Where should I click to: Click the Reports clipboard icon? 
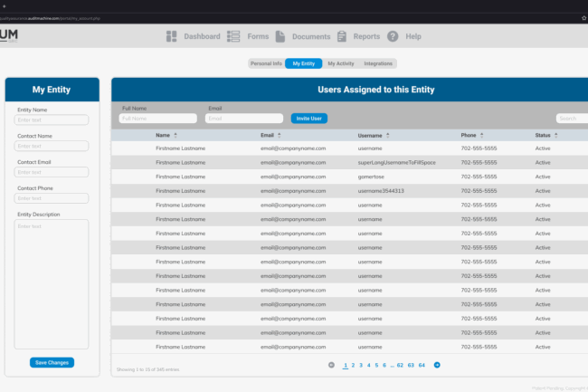(342, 36)
